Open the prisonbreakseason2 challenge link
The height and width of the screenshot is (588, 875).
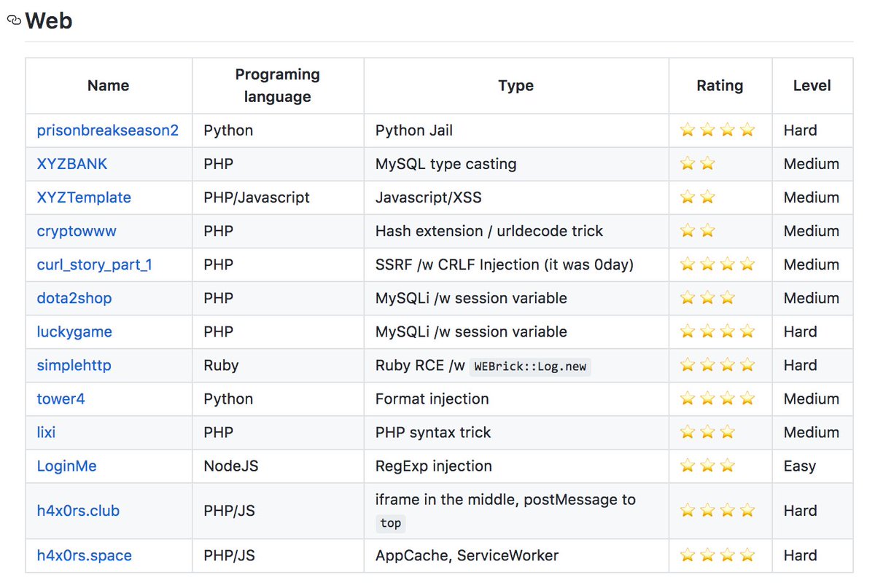[x=108, y=130]
